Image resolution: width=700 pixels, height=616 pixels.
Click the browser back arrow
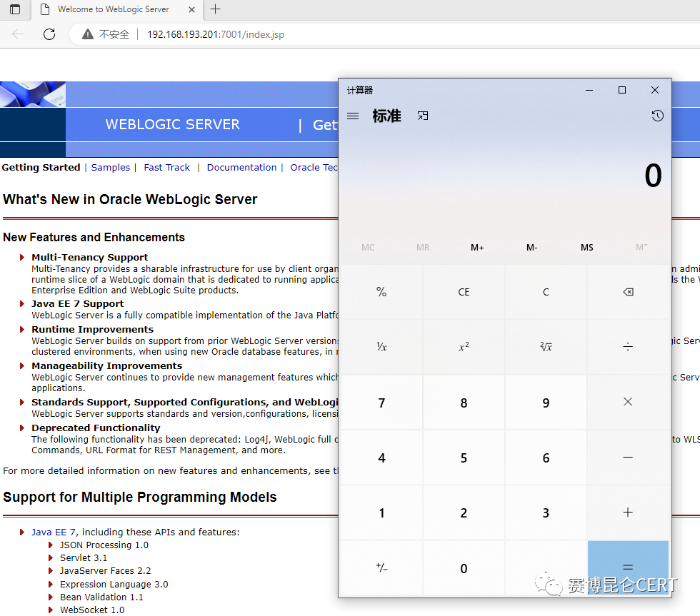coord(18,34)
